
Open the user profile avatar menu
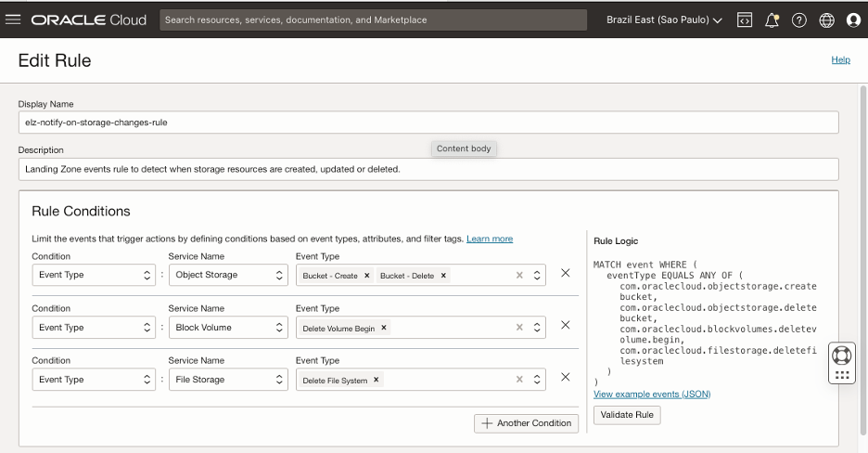(853, 19)
